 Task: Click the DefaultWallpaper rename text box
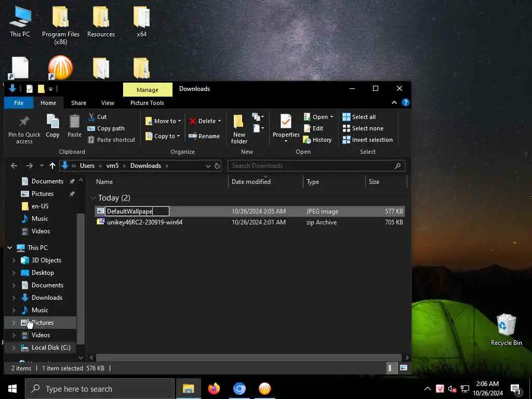tap(137, 211)
